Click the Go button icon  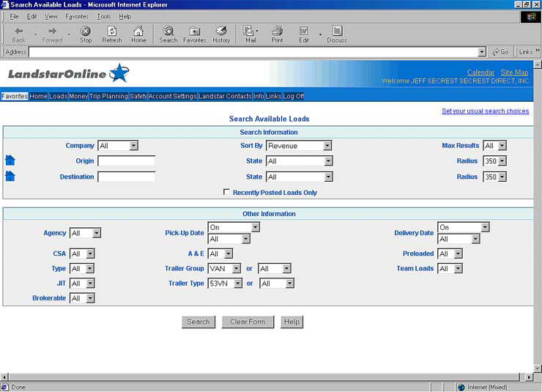[x=500, y=52]
